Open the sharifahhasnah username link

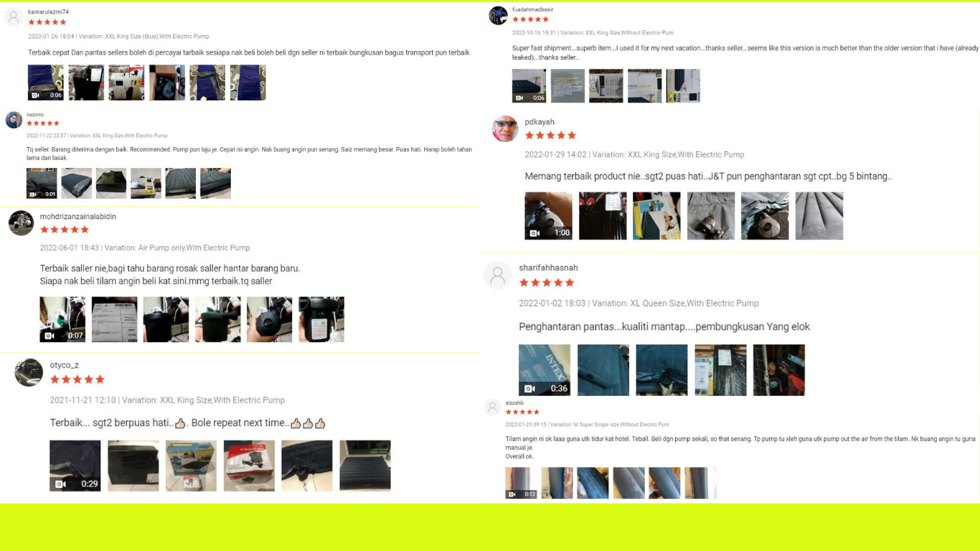(548, 268)
